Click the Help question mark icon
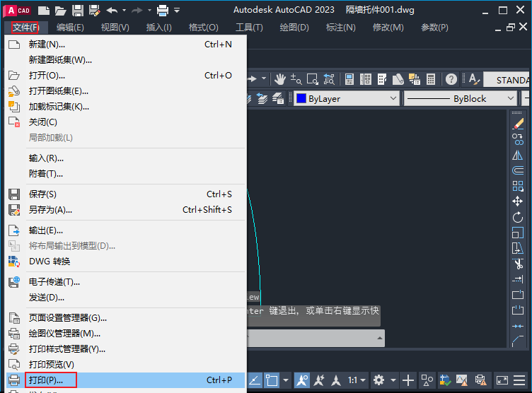This screenshot has width=532, height=393. click(x=451, y=79)
